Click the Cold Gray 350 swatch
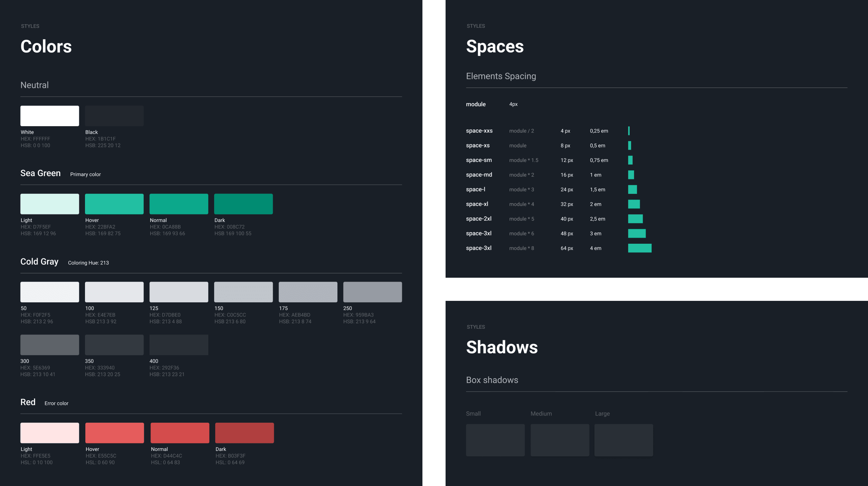868x486 pixels. tap(114, 345)
